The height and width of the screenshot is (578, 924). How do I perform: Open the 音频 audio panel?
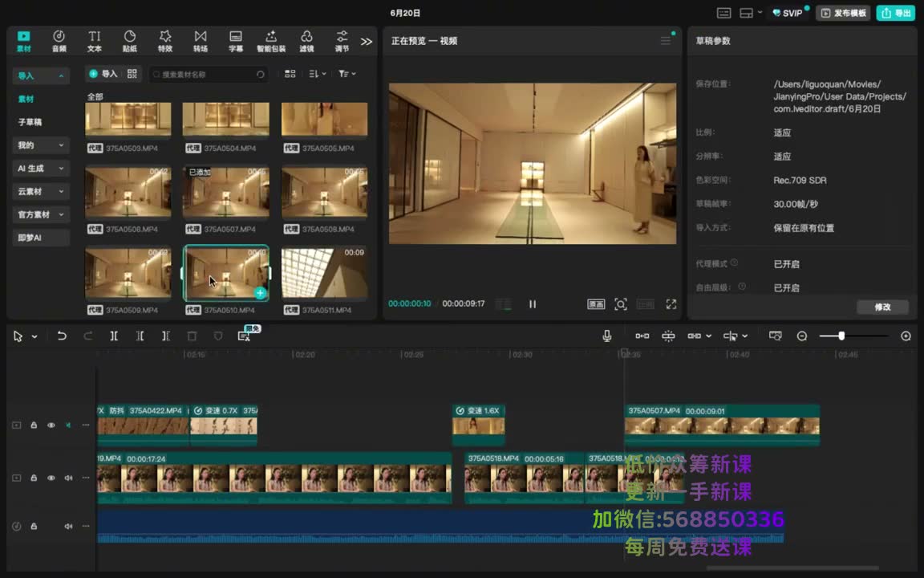(59, 41)
